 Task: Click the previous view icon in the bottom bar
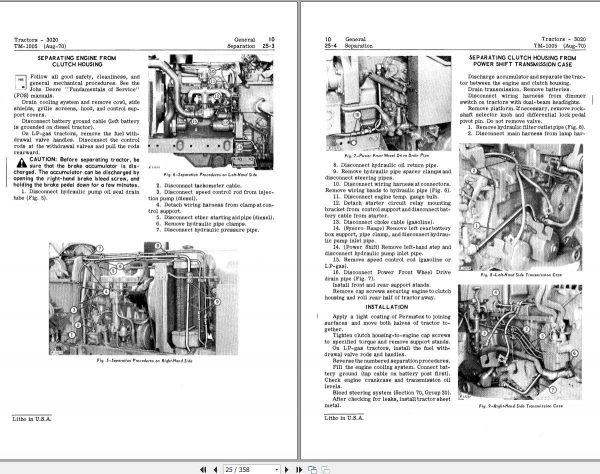(312, 469)
